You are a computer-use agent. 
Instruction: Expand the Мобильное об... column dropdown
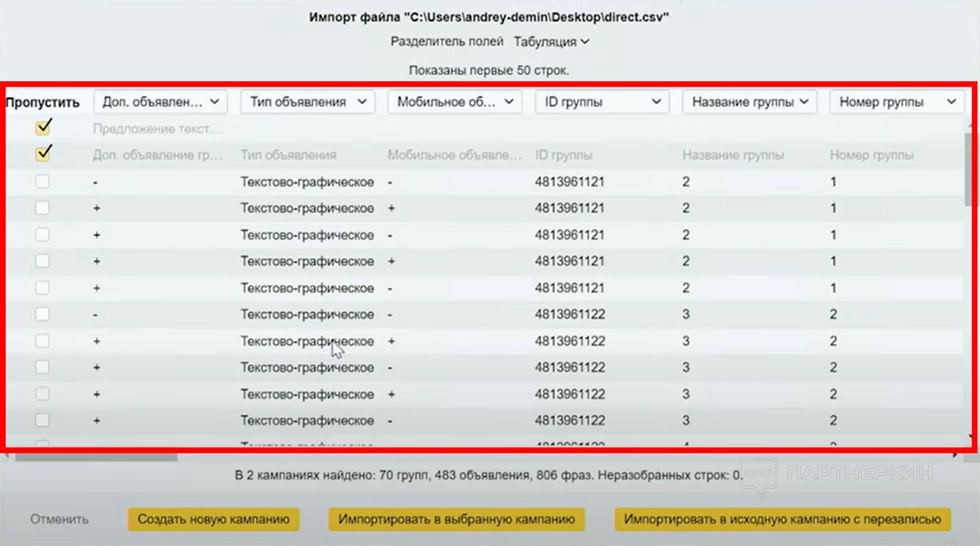(x=455, y=102)
